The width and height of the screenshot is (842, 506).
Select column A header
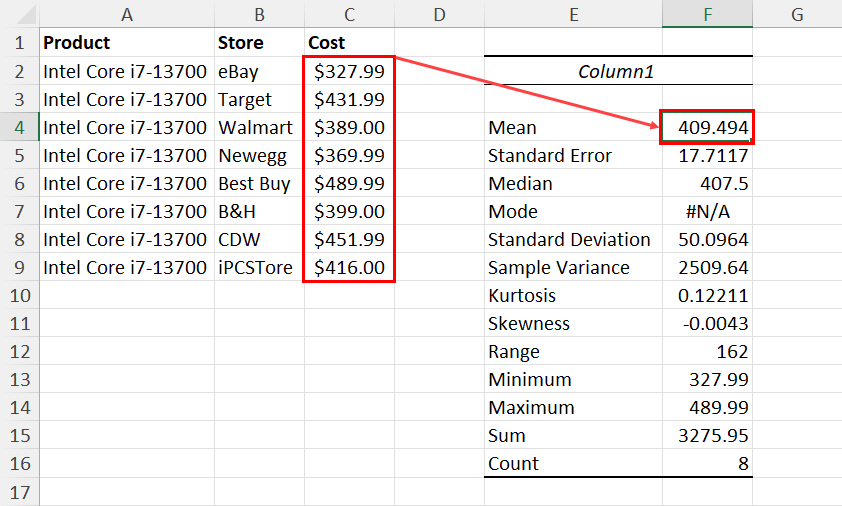coord(127,14)
